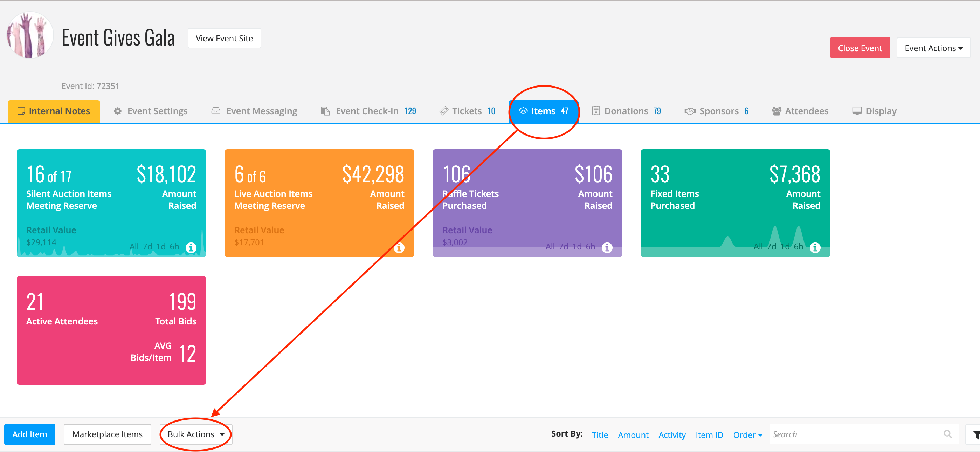The width and height of the screenshot is (980, 452).
Task: Click the $42,298 amount raised value
Action: click(373, 174)
